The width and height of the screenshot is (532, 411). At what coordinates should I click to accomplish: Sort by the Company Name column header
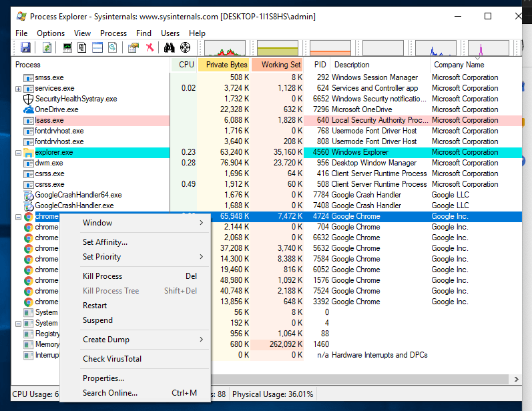point(476,65)
